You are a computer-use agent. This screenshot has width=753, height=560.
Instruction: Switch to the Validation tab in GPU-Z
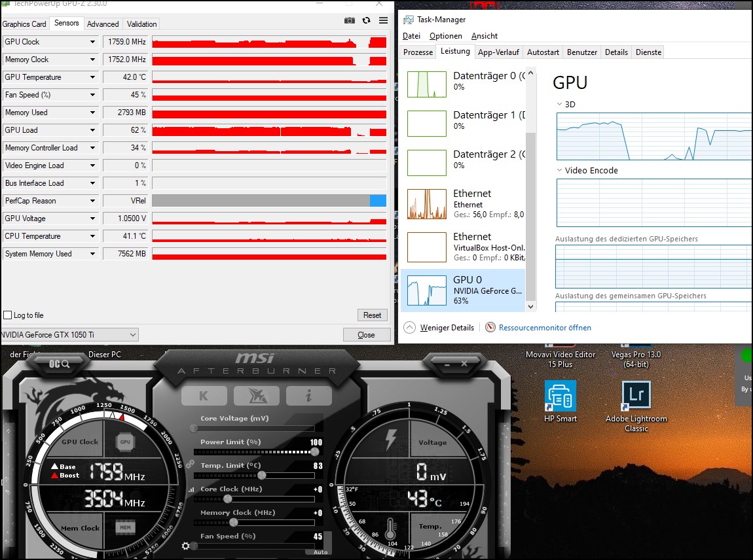[x=141, y=24]
